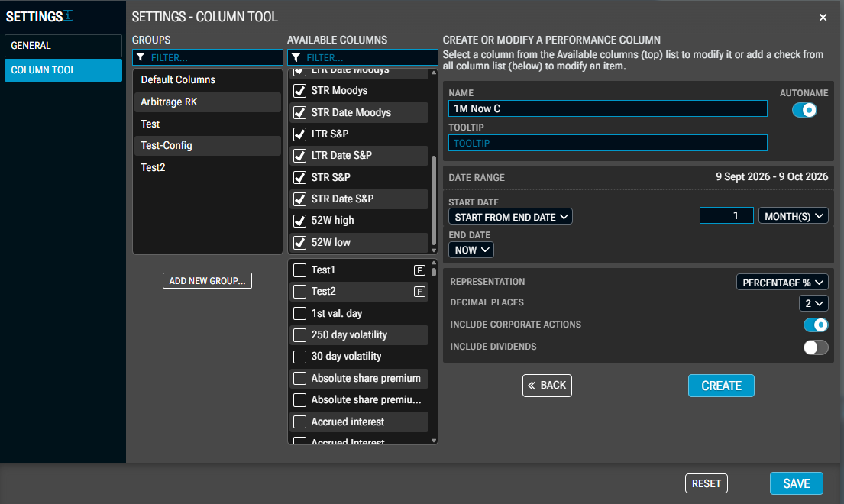
Task: Click the F icon on Test1 row
Action: pos(419,270)
